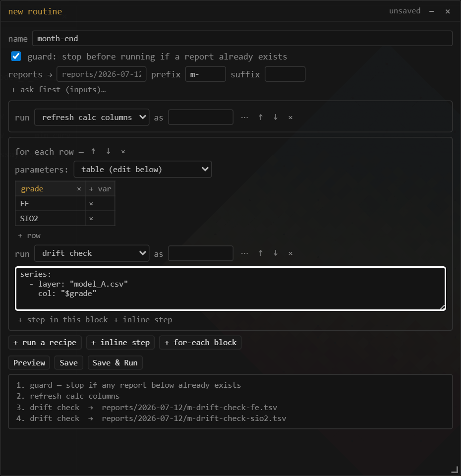
Task: Move drift check step up
Action: click(261, 253)
